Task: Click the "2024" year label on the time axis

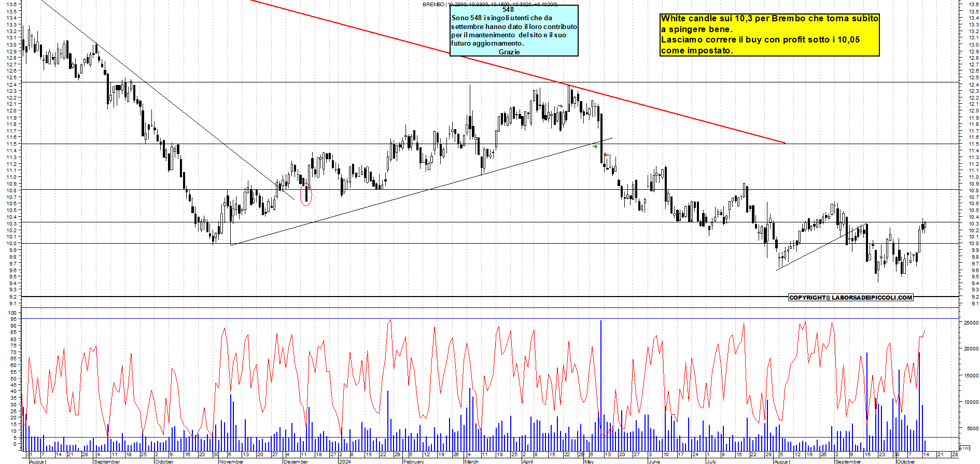Action: pyautogui.click(x=345, y=461)
